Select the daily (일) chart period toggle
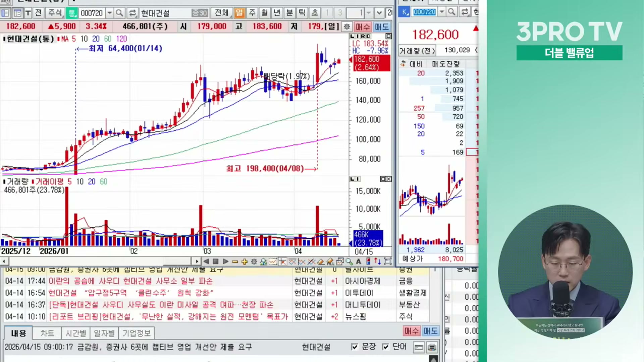This screenshot has width=644, height=362. coord(239,13)
